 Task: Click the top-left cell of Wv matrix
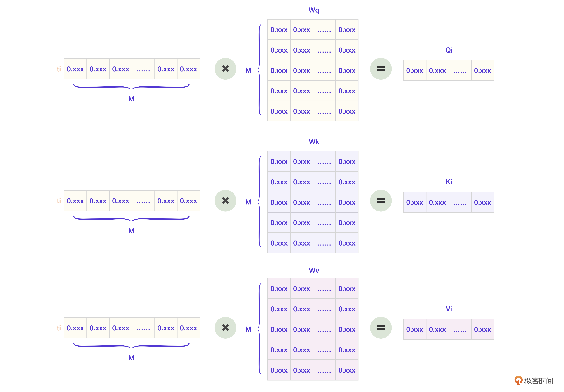279,289
